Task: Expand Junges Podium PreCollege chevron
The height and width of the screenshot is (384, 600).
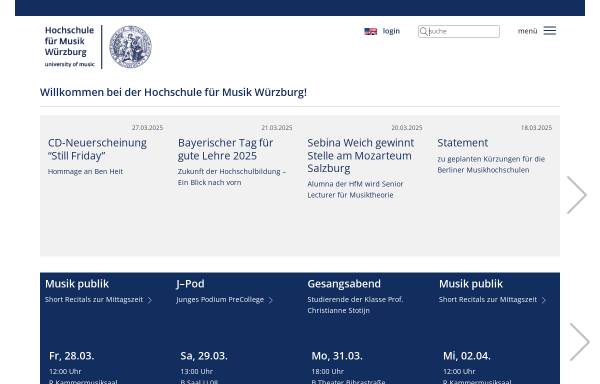Action: click(271, 300)
